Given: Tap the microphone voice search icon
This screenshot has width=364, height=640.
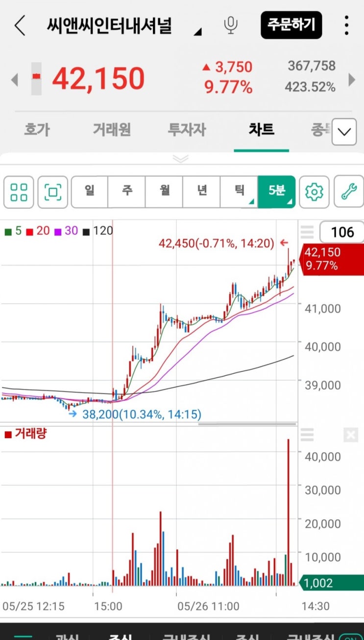Looking at the screenshot, I should [x=231, y=25].
